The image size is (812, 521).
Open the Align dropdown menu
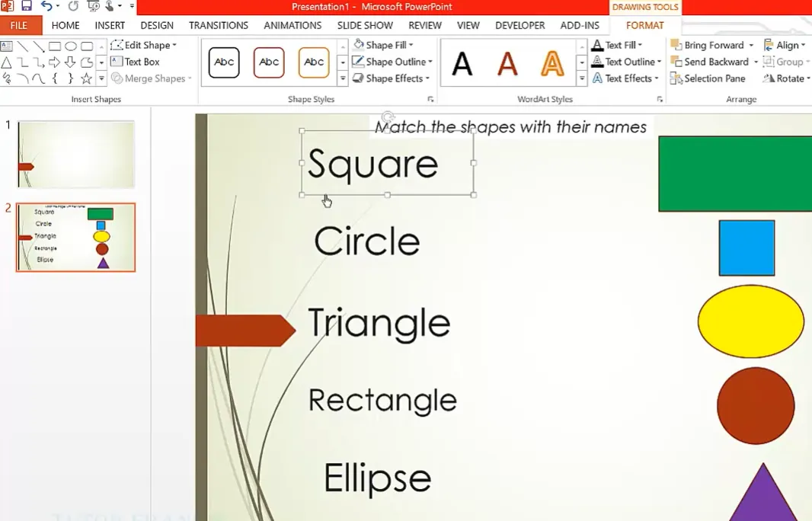pyautogui.click(x=785, y=45)
